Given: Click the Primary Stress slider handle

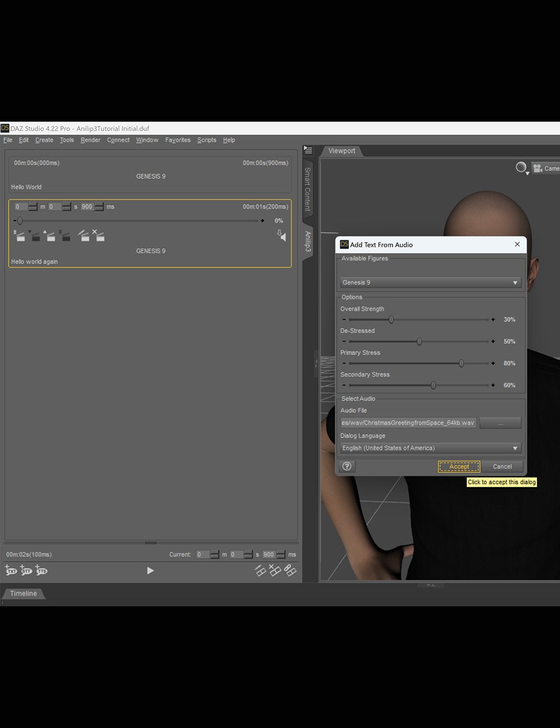Looking at the screenshot, I should coord(461,363).
